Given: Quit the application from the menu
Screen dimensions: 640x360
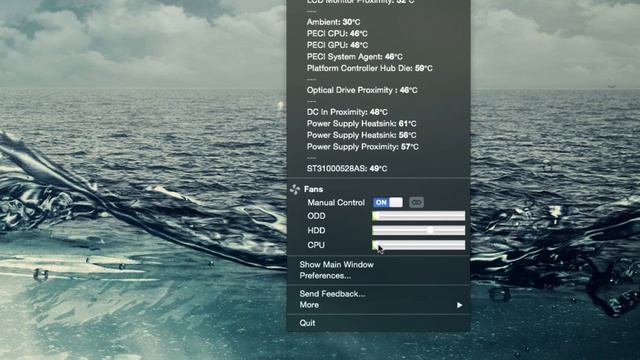Looking at the screenshot, I should (307, 323).
